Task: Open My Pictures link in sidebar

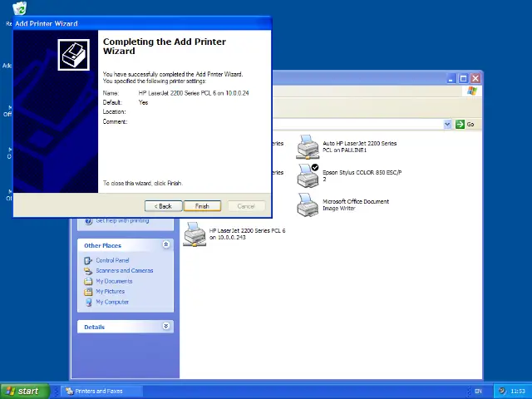Action: click(x=110, y=291)
